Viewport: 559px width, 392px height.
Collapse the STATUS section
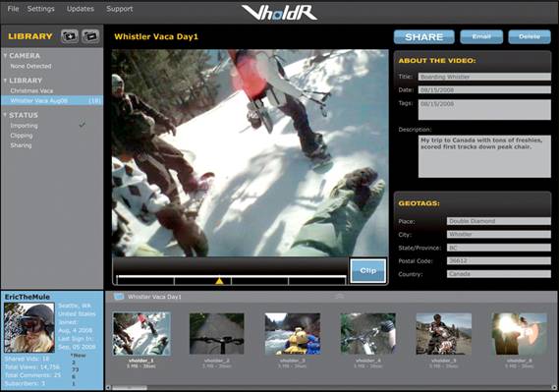(x=5, y=115)
